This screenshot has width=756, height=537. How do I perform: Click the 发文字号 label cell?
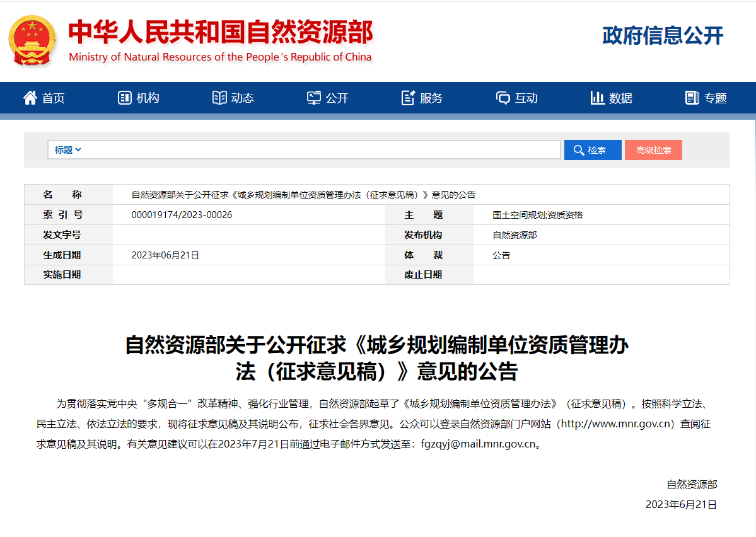click(x=69, y=234)
